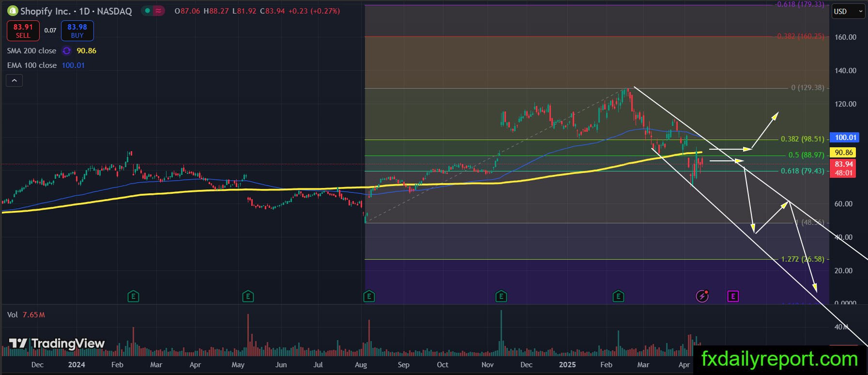The height and width of the screenshot is (375, 868).
Task: Open the lightning bolt news marker
Action: coord(702,296)
